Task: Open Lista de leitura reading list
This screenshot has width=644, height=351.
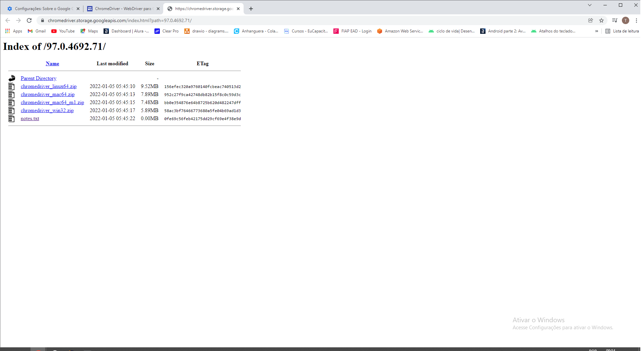Action: pyautogui.click(x=622, y=31)
